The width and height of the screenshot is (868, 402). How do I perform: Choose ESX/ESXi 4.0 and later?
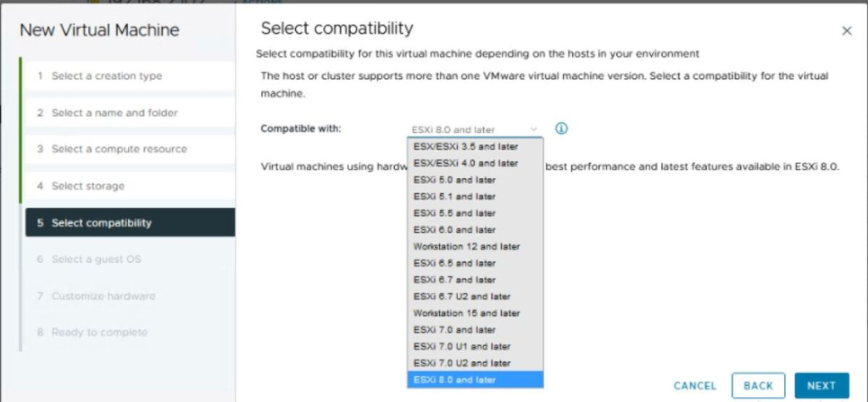pyautogui.click(x=475, y=164)
